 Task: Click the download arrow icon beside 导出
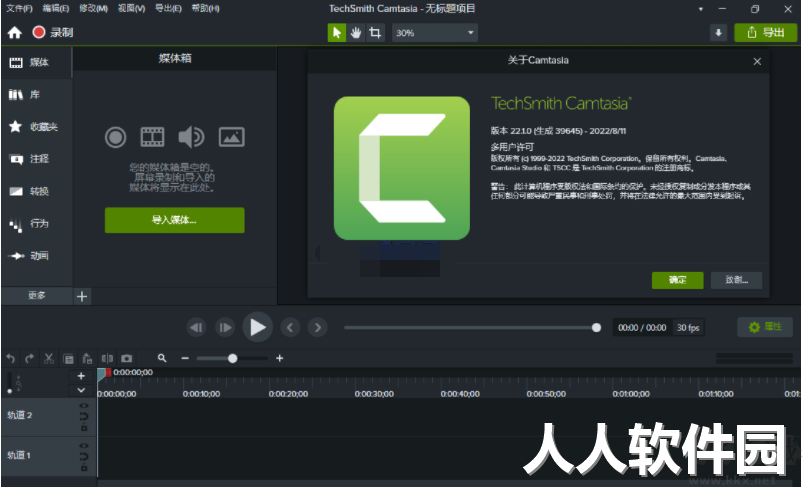click(x=719, y=33)
